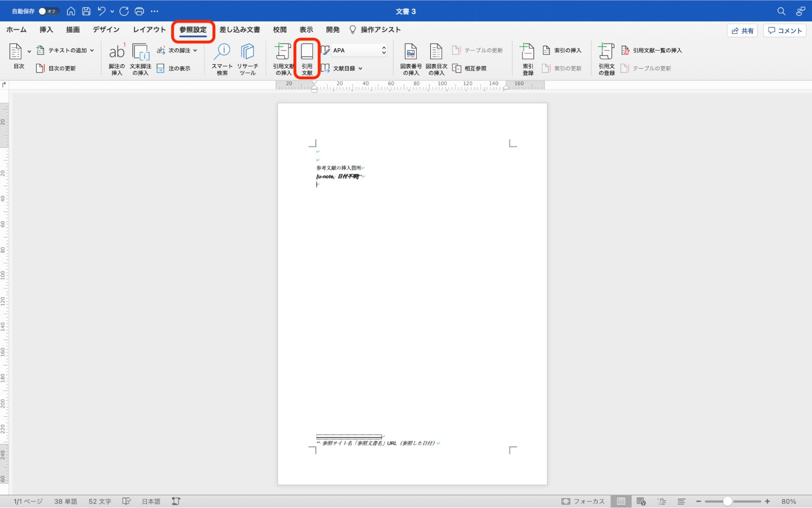Screen dimensions: 812x508
Task: Open 引用文献 manager
Action: tap(307, 59)
